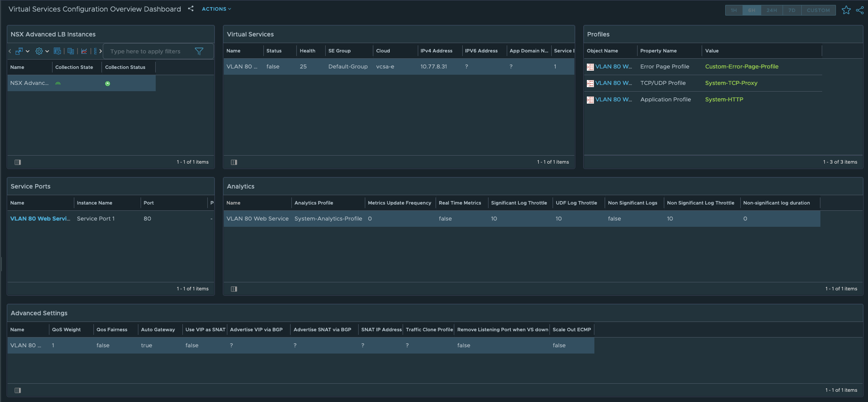The height and width of the screenshot is (402, 868).
Task: Click the share icon beside the dashboard title
Action: pos(190,8)
